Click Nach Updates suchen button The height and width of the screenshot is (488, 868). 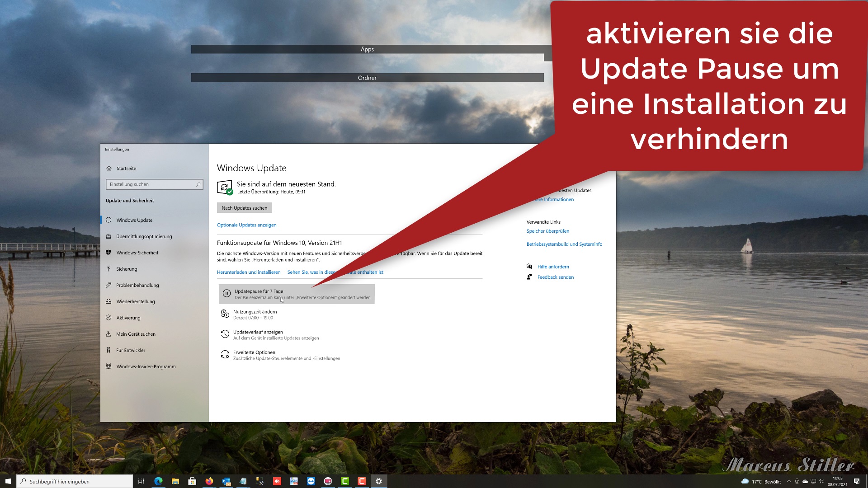coord(245,208)
